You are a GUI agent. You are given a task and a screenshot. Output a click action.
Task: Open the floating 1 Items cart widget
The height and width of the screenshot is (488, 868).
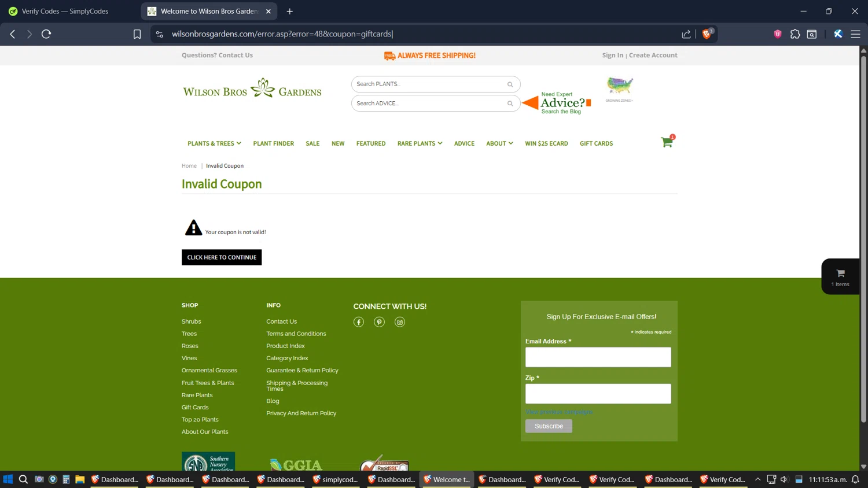840,276
